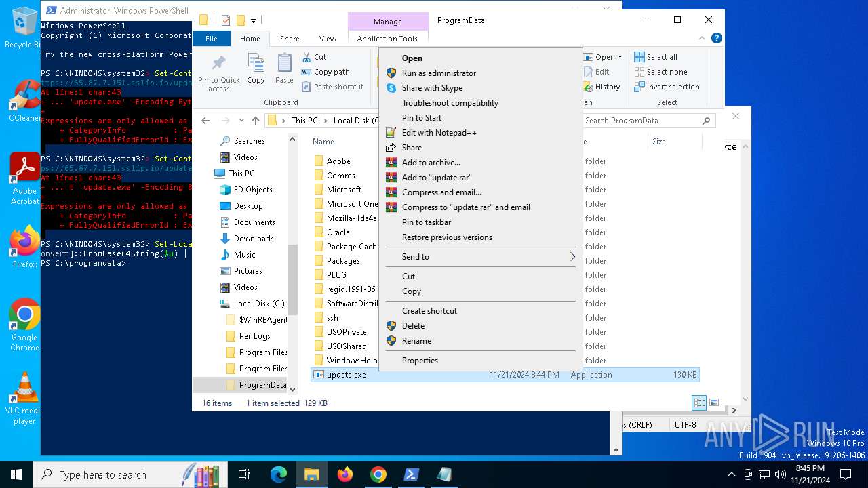Click clock on taskbar
The width and height of the screenshot is (868, 488).
pos(810,474)
